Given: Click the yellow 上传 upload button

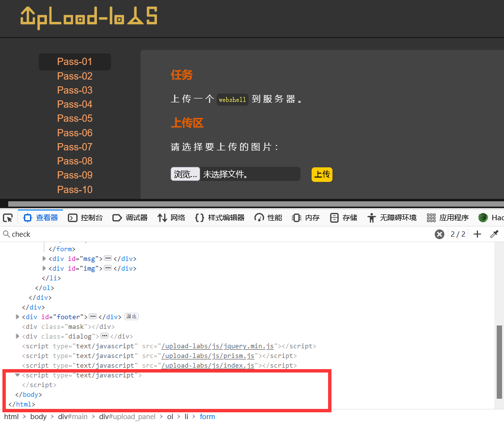Looking at the screenshot, I should [322, 174].
